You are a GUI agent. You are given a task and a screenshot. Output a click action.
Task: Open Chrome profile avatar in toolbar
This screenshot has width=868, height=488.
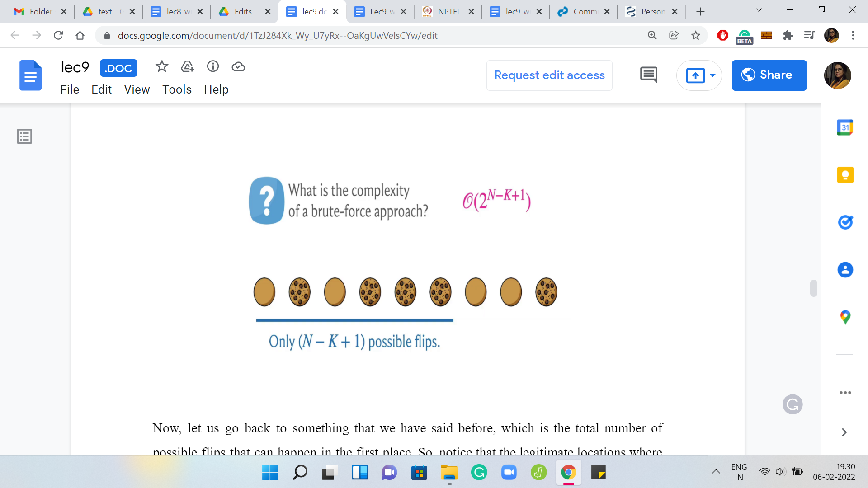click(831, 35)
